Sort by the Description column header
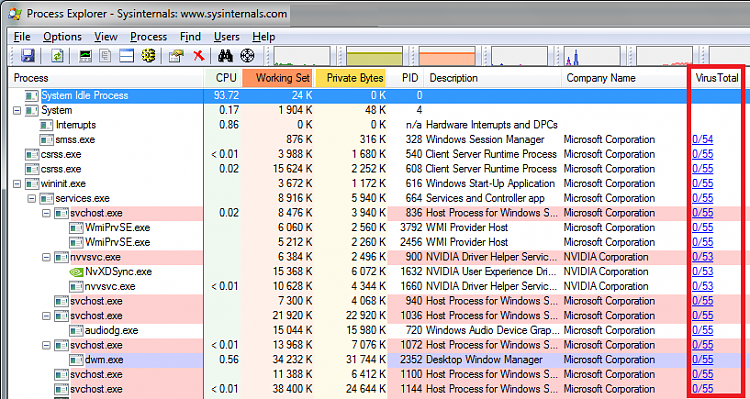The height and width of the screenshot is (399, 750). coord(493,78)
